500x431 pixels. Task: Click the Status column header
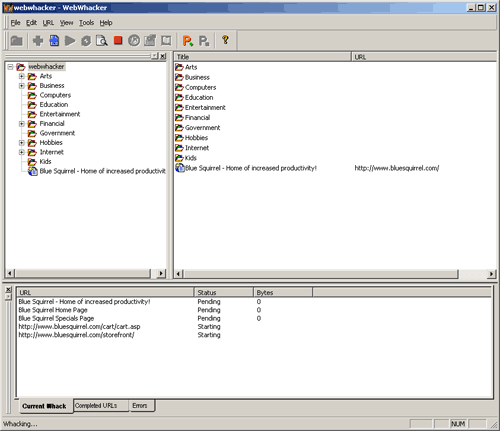click(224, 293)
